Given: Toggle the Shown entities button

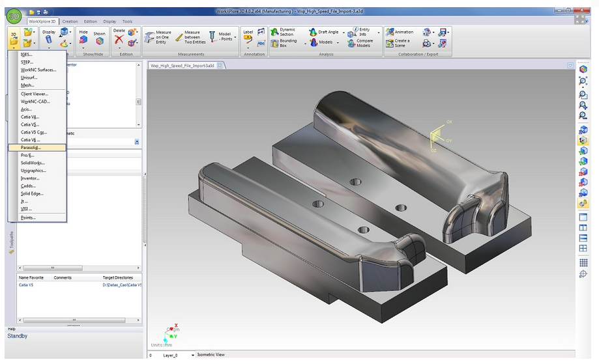Looking at the screenshot, I should (x=99, y=40).
